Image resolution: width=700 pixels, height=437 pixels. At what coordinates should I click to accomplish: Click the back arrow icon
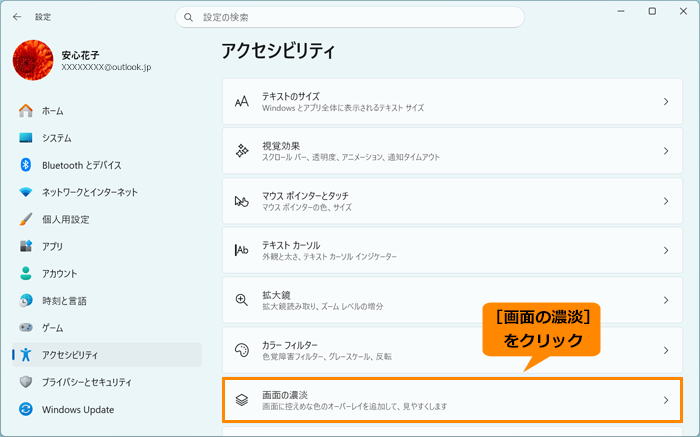(x=17, y=17)
